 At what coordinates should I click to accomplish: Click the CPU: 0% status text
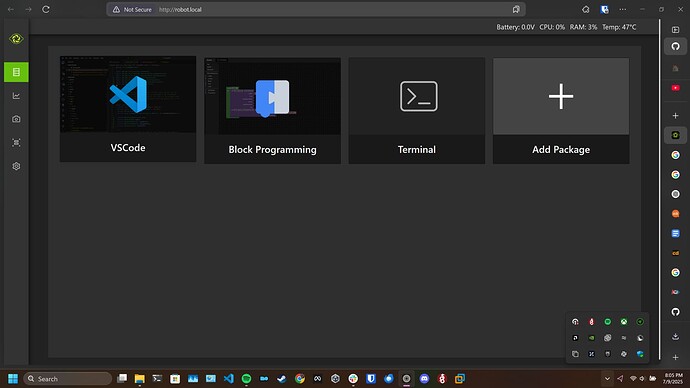pos(552,27)
